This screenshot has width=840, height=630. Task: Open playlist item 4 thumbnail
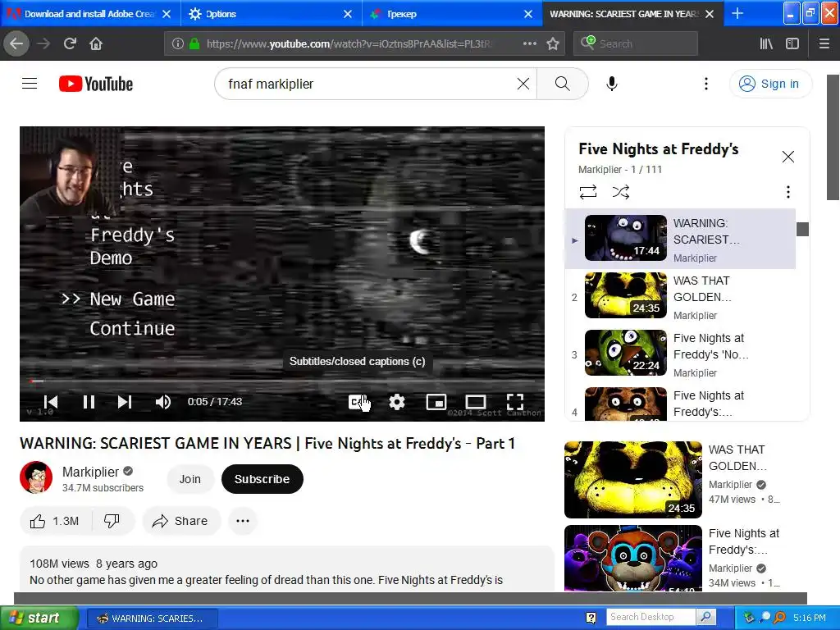tap(626, 404)
